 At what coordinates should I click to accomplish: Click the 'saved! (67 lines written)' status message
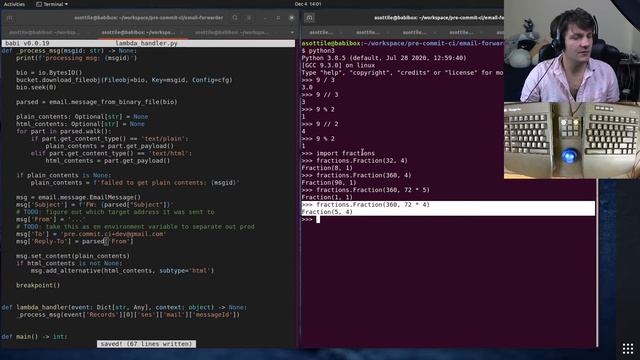click(146, 344)
